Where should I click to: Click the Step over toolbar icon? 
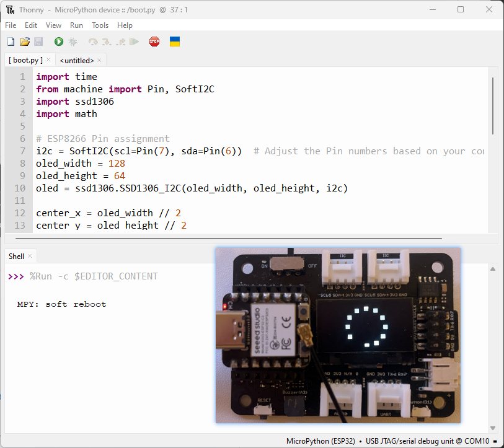(x=93, y=42)
